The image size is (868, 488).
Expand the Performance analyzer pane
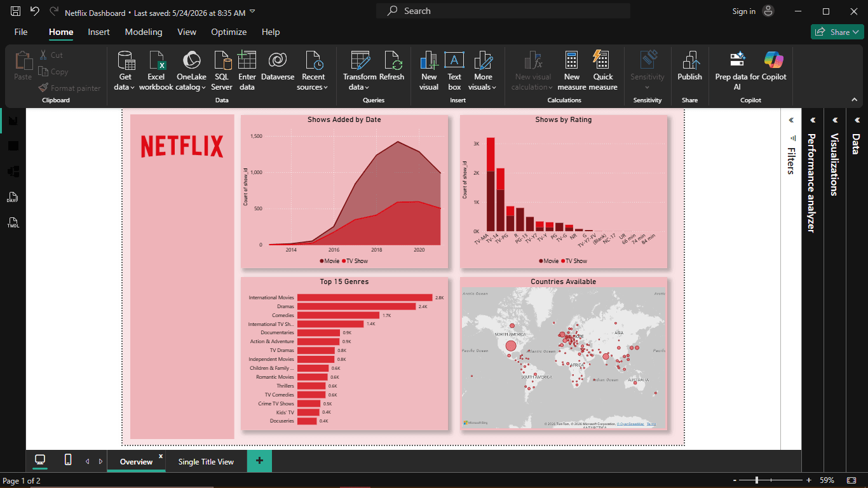click(x=813, y=120)
